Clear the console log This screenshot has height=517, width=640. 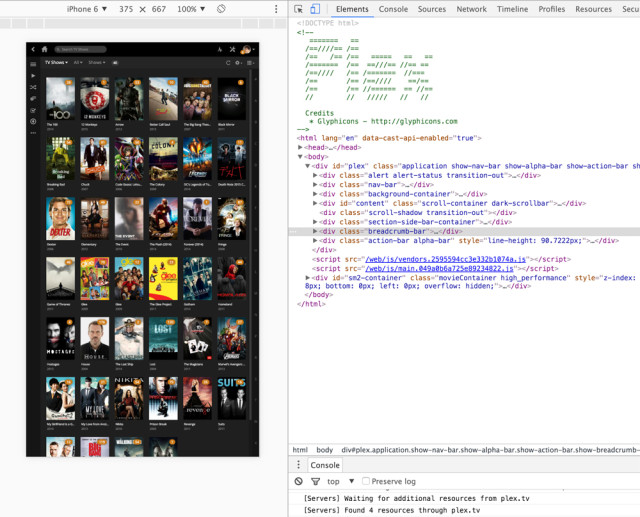299,481
